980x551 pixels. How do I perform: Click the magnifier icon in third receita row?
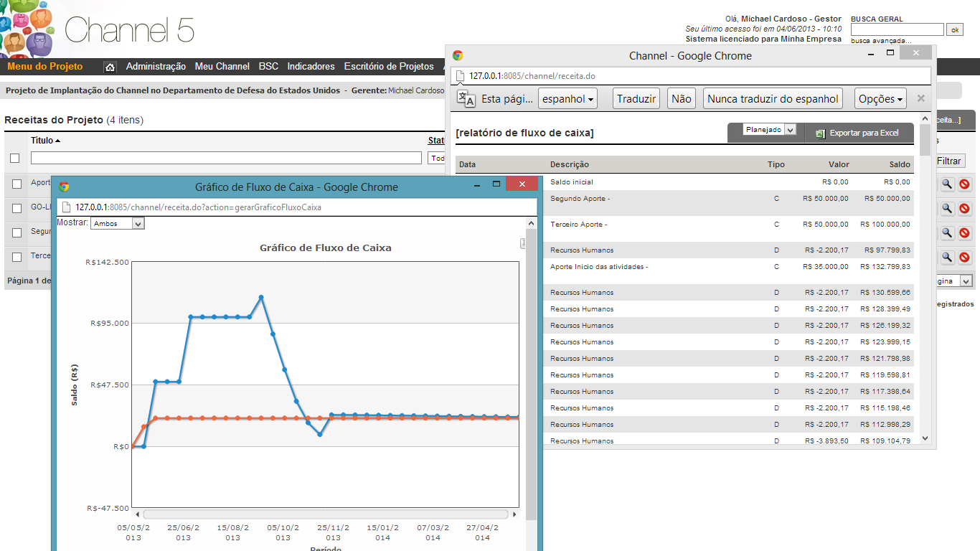tap(947, 232)
